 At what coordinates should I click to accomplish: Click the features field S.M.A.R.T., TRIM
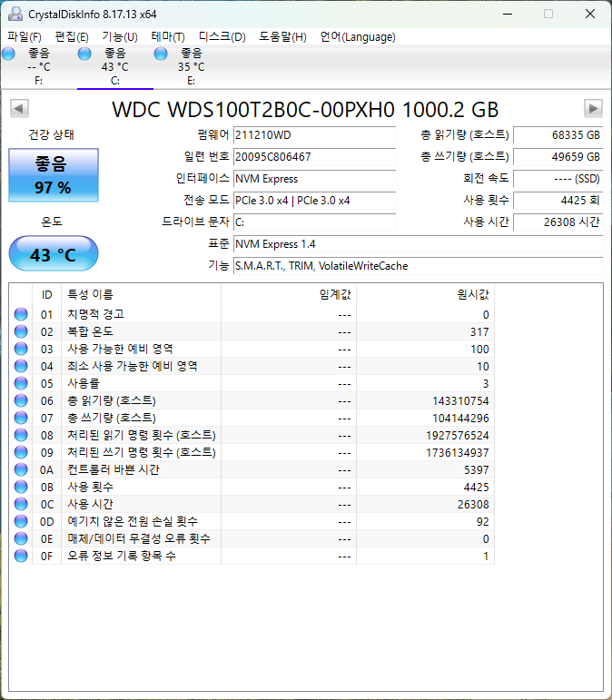click(419, 266)
